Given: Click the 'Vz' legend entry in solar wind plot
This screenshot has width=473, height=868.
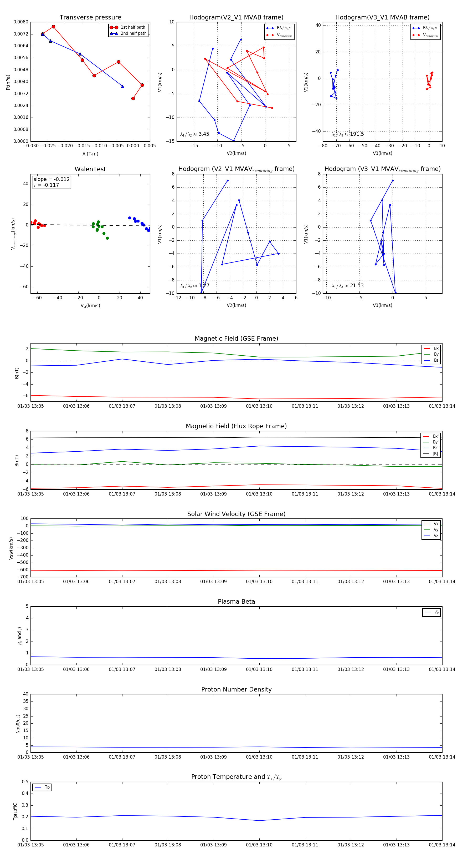Looking at the screenshot, I should click(431, 536).
